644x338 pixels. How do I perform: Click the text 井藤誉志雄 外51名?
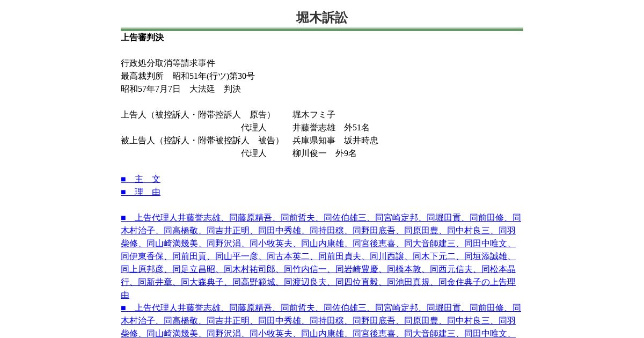point(331,128)
